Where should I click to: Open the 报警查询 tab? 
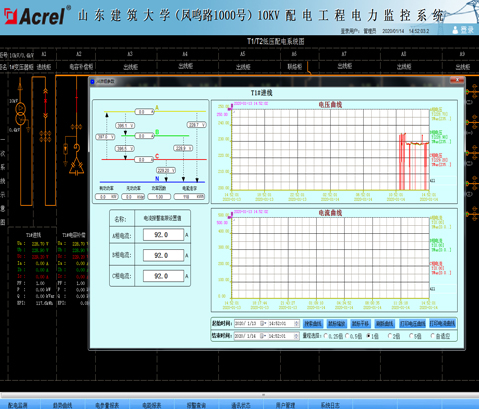[196, 405]
